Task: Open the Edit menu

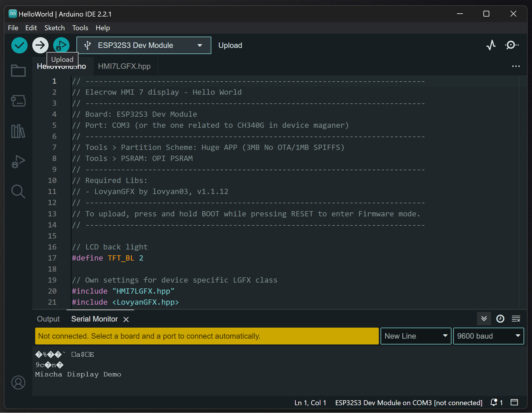Action: [31, 28]
